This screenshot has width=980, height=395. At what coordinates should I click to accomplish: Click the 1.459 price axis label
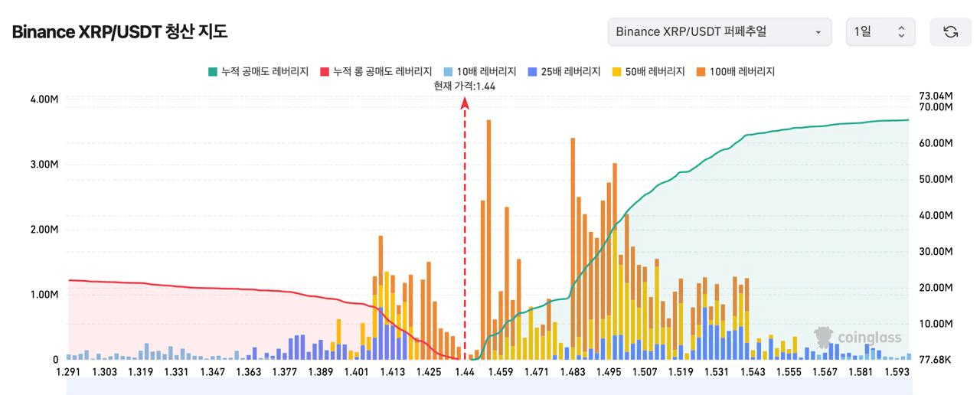500,372
